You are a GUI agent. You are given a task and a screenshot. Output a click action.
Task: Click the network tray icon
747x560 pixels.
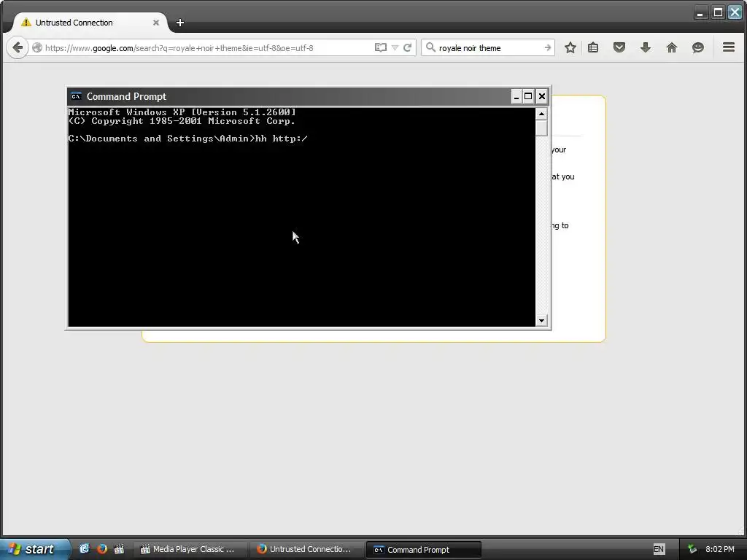pyautogui.click(x=692, y=549)
